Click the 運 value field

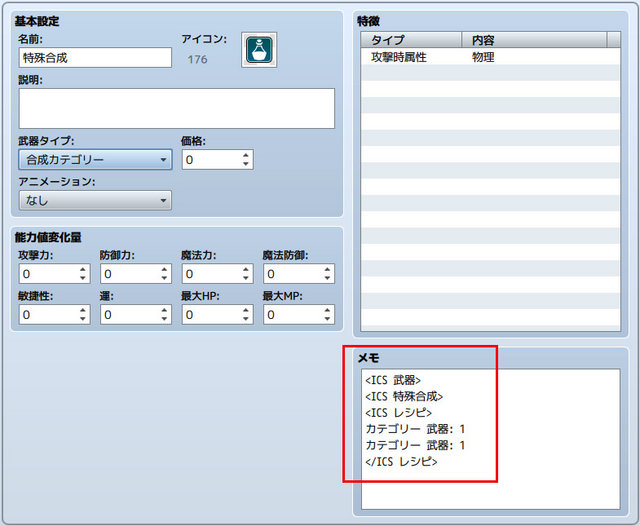tap(130, 315)
